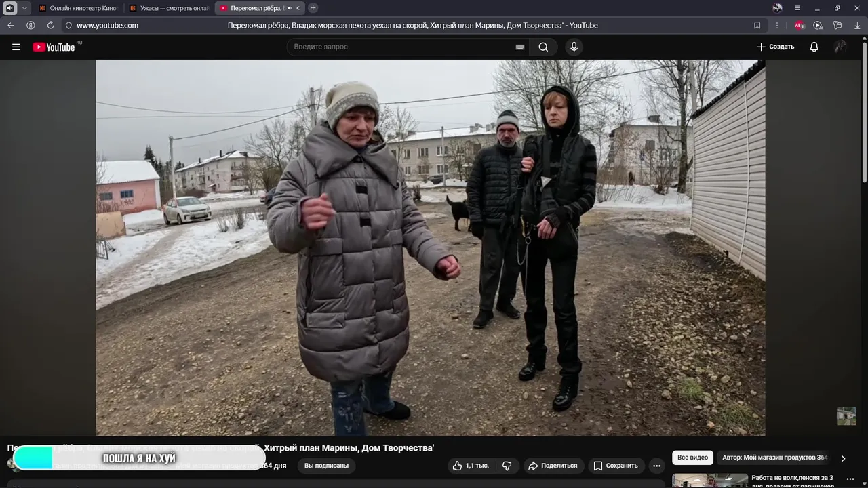The width and height of the screenshot is (868, 488).
Task: Open YouTube notifications bell
Action: pyautogui.click(x=814, y=47)
